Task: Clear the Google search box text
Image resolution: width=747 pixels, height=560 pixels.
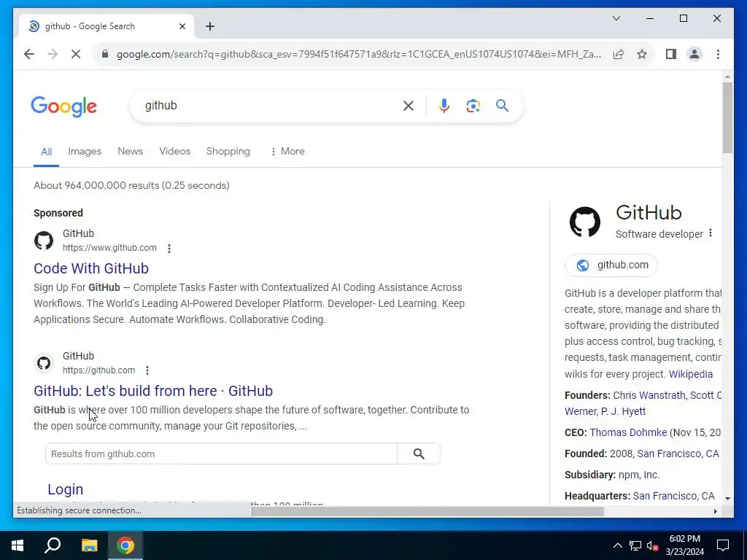Action: [x=409, y=106]
